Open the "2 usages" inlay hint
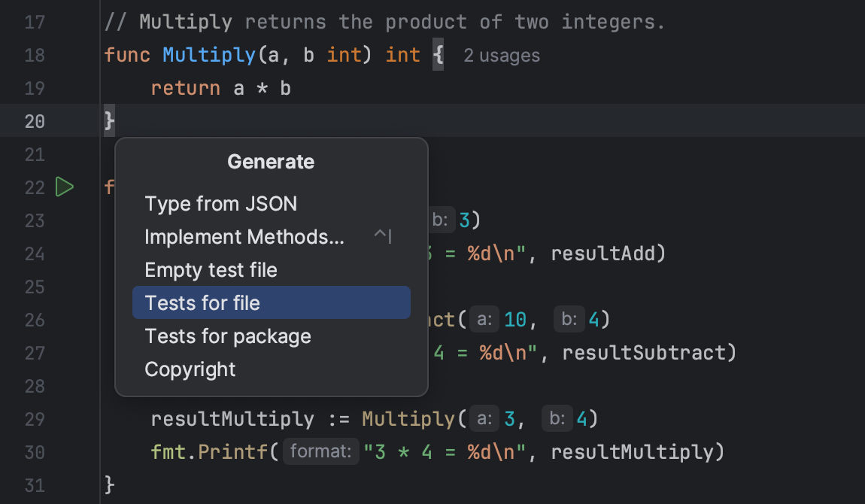865x504 pixels. pyautogui.click(x=501, y=55)
